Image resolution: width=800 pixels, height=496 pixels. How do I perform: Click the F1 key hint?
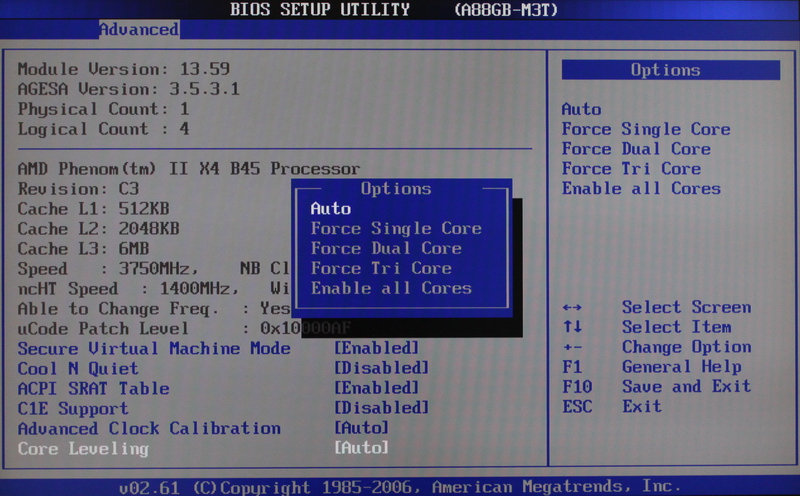click(572, 367)
